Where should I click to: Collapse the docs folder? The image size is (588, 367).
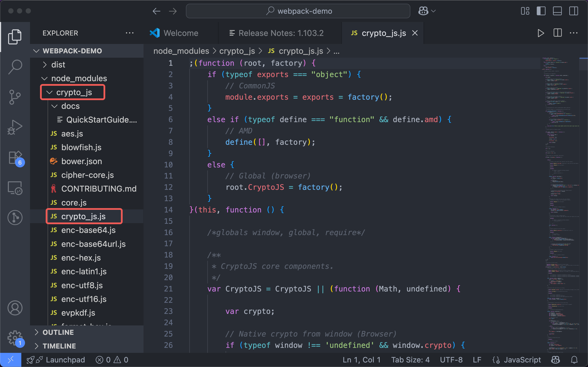tap(70, 106)
